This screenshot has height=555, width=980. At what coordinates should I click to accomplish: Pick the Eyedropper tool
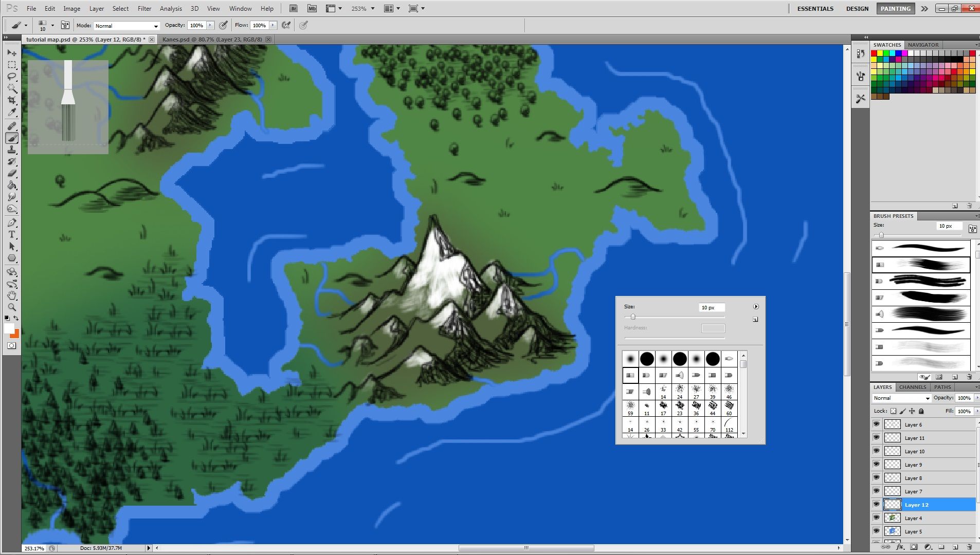[12, 112]
